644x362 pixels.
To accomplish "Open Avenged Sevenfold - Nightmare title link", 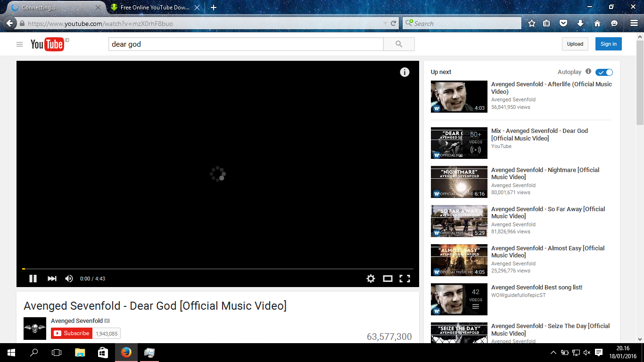I will click(x=545, y=173).
